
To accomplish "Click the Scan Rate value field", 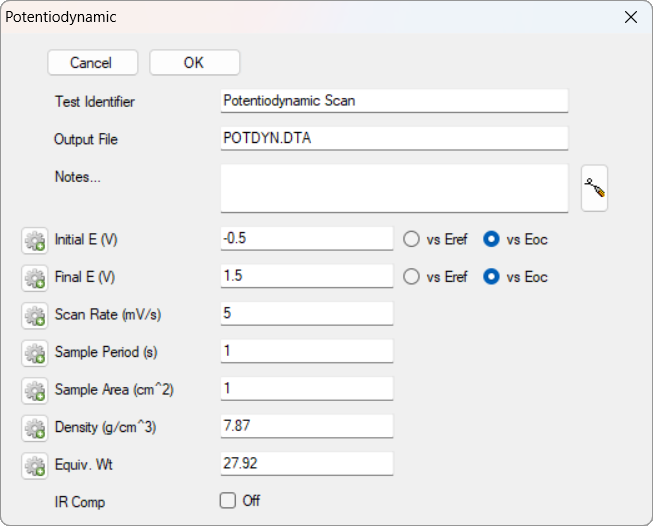I will (x=307, y=314).
